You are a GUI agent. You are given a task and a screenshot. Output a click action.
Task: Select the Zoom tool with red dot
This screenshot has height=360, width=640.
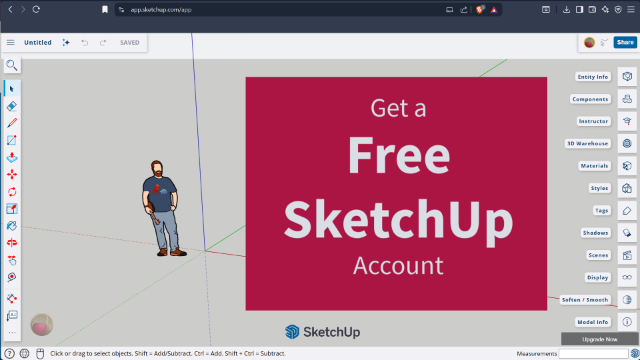tap(12, 277)
